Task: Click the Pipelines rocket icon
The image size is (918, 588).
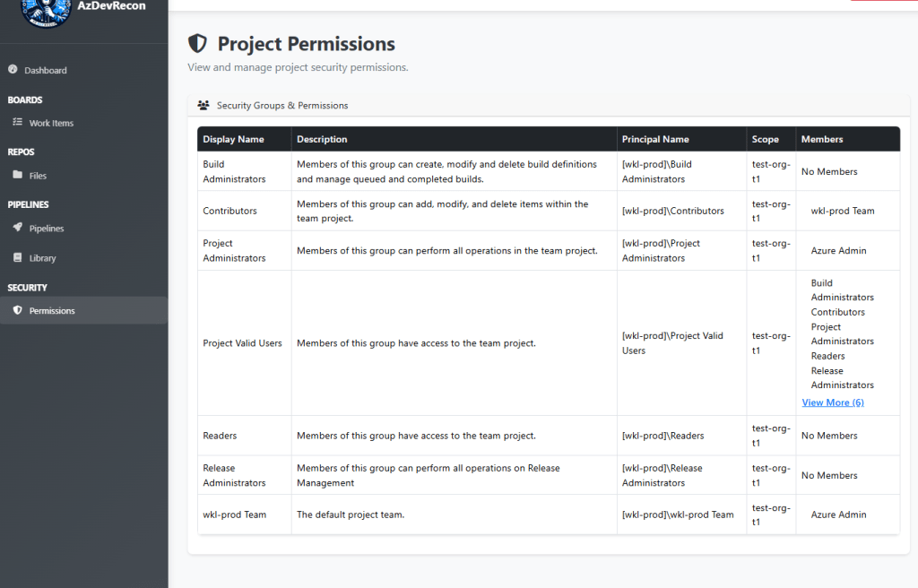Action: (18, 228)
